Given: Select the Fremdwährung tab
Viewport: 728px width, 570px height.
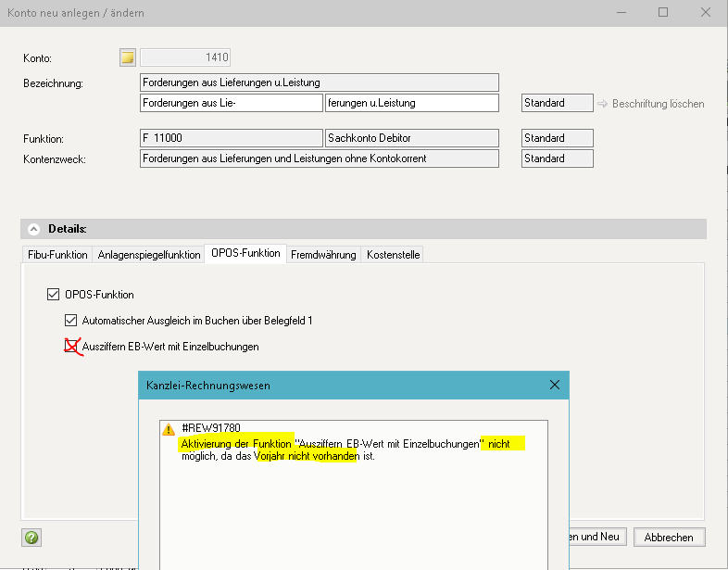Looking at the screenshot, I should 323,255.
